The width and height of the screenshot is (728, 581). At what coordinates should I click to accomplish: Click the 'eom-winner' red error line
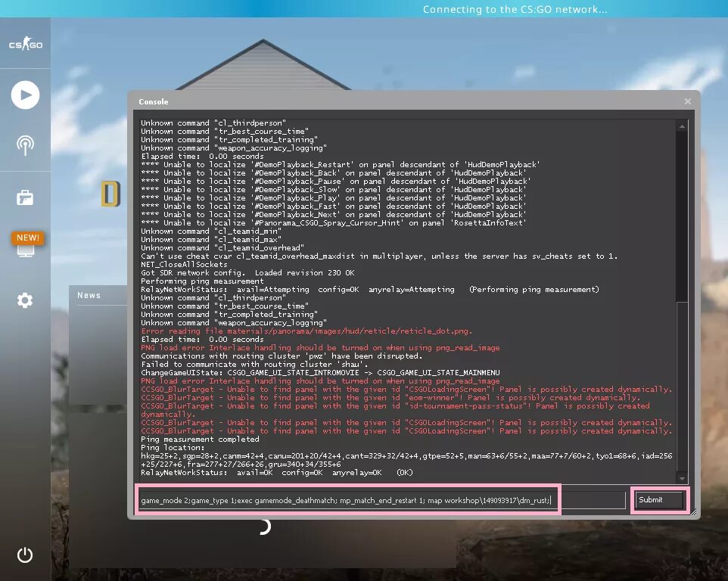[390, 398]
